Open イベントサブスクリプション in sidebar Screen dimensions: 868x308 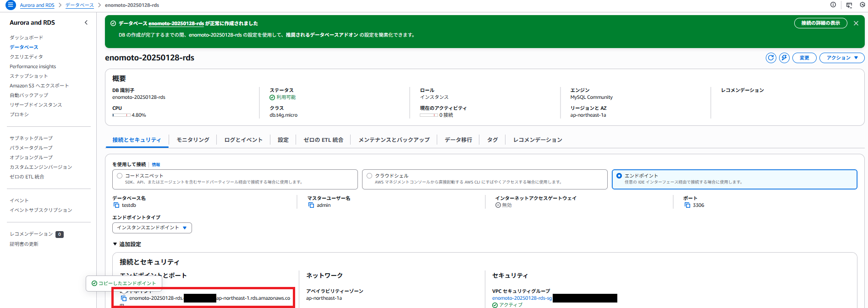coord(41,210)
